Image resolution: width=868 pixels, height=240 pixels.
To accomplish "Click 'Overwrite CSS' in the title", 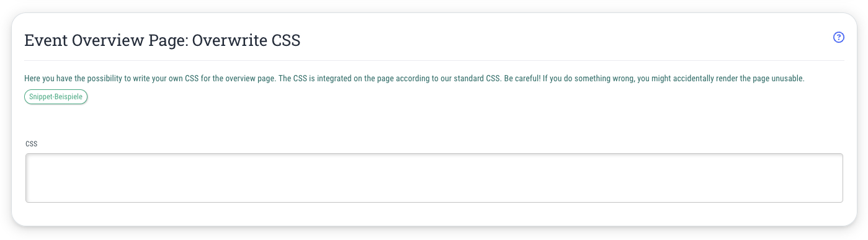I will [x=246, y=41].
